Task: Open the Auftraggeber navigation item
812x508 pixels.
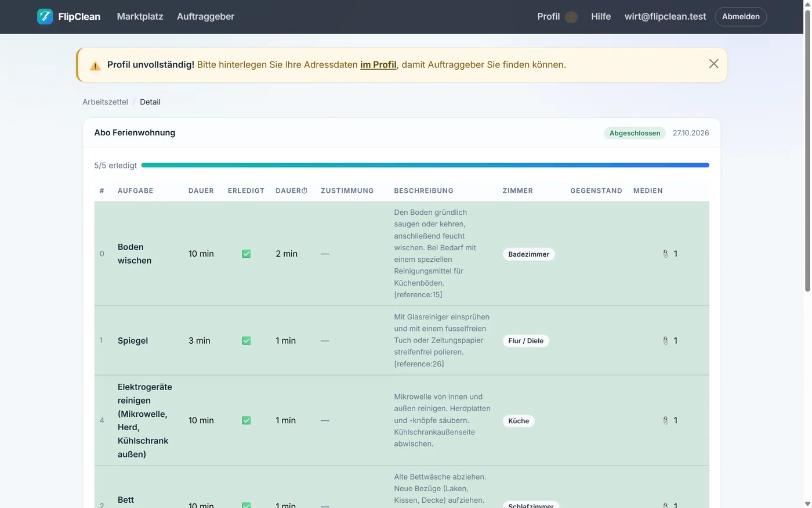Action: [205, 16]
